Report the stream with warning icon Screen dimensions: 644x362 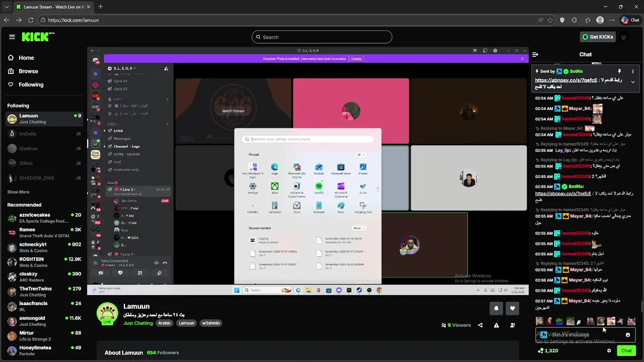point(496,325)
